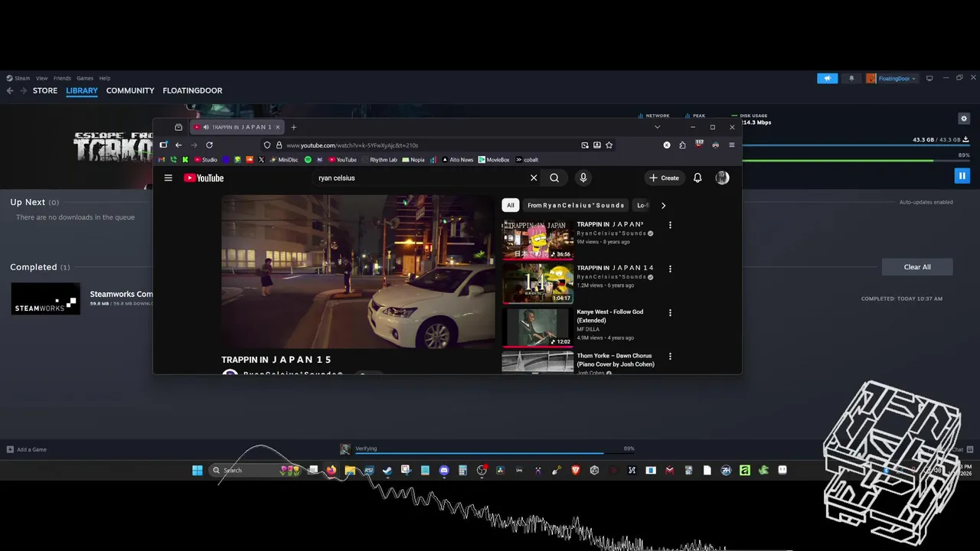The height and width of the screenshot is (551, 980).
Task: Click Add a Game in Steam
Action: 27,449
